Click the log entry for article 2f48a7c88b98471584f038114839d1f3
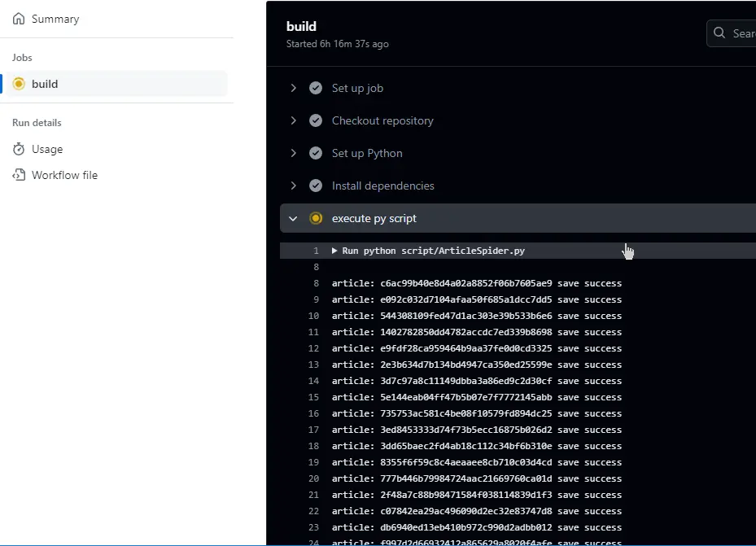The image size is (756, 546). (x=477, y=495)
